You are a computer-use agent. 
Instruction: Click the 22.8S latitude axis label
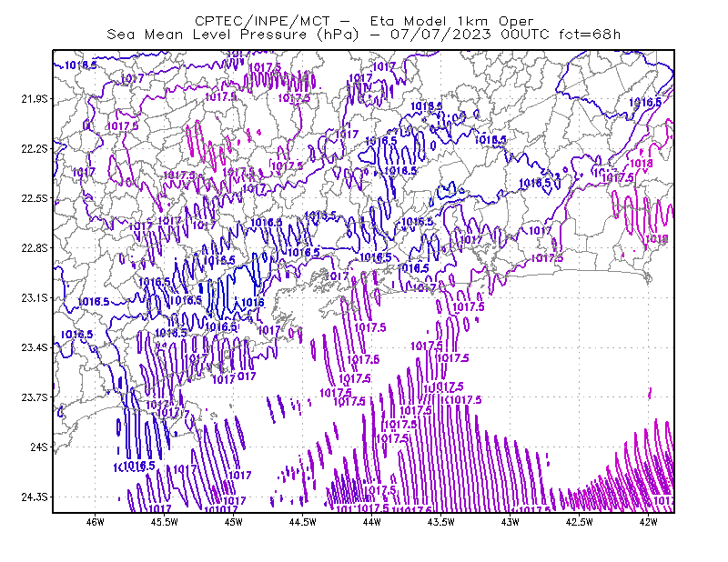(35, 248)
